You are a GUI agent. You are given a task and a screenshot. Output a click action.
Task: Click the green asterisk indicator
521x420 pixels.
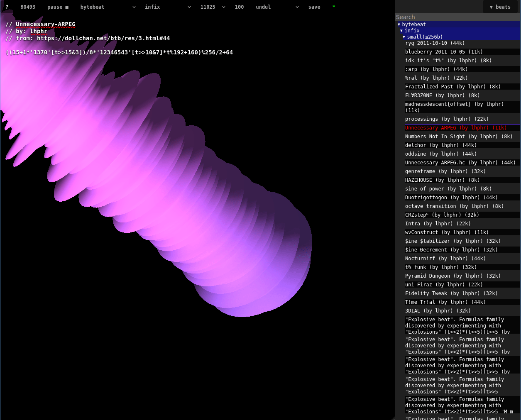click(x=334, y=7)
